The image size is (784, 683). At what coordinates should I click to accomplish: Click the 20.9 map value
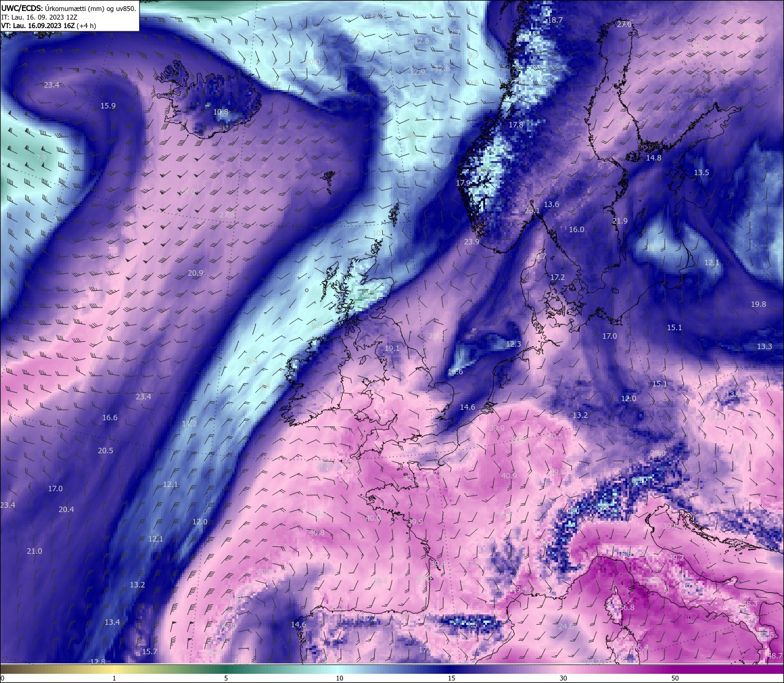click(x=195, y=273)
